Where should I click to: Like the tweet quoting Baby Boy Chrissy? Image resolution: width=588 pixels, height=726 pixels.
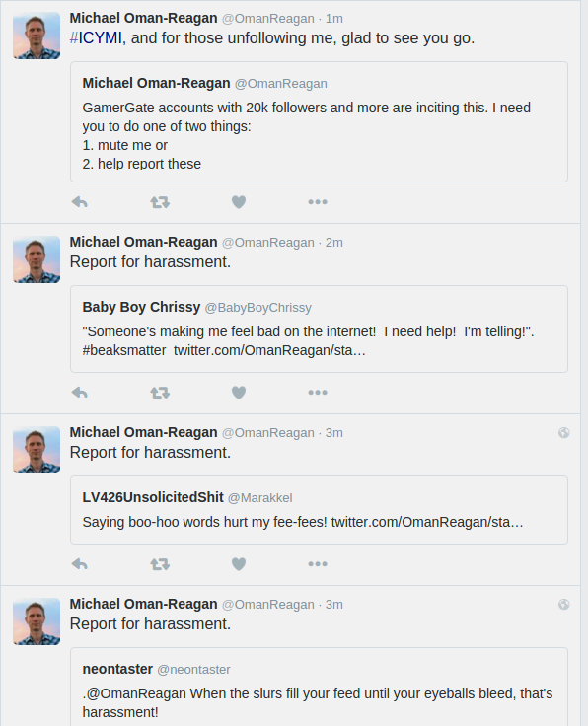coord(239,393)
